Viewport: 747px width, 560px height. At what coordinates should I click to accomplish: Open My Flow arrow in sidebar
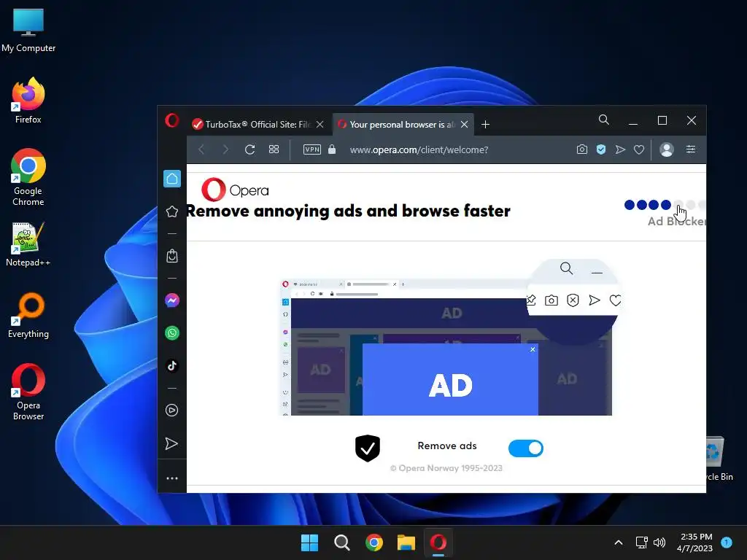171,444
